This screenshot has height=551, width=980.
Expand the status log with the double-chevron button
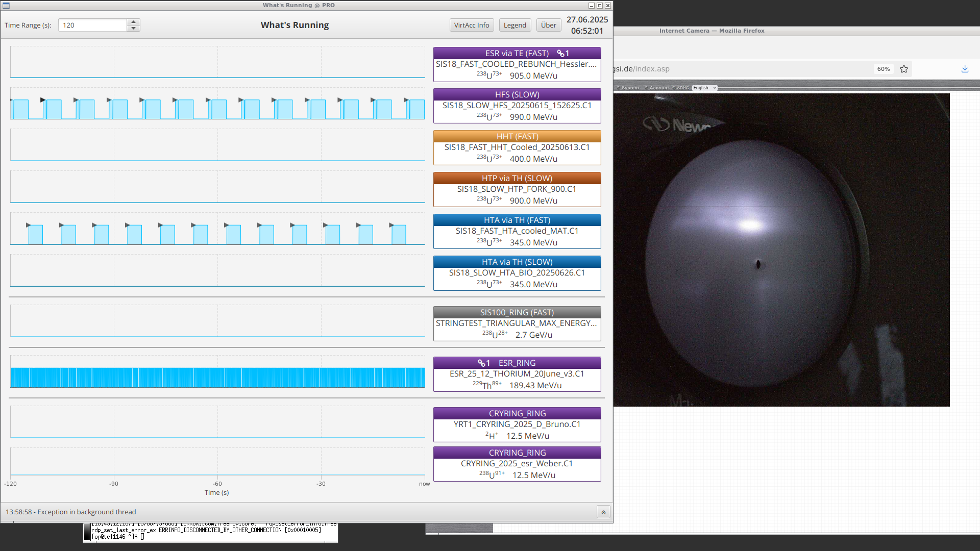603,512
